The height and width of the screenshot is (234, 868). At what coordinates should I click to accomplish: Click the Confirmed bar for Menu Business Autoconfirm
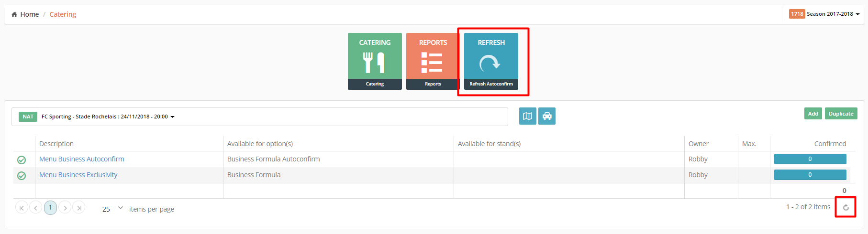(810, 159)
